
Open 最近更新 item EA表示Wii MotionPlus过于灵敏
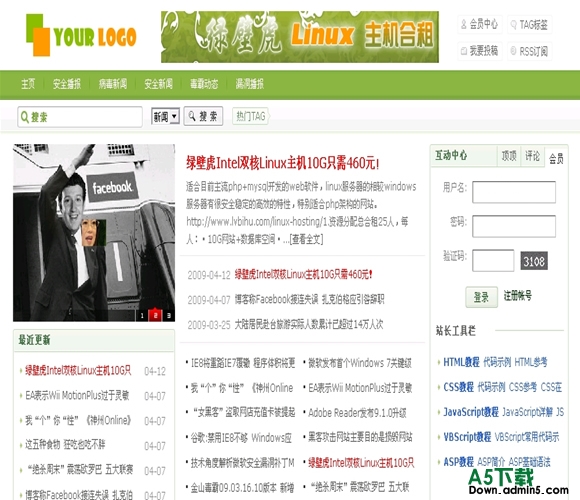[77, 396]
